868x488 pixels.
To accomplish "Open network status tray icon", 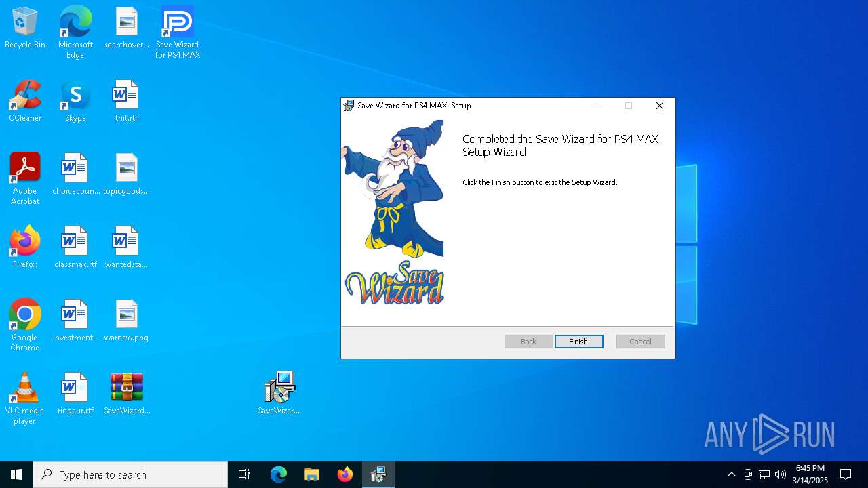I will 764,474.
